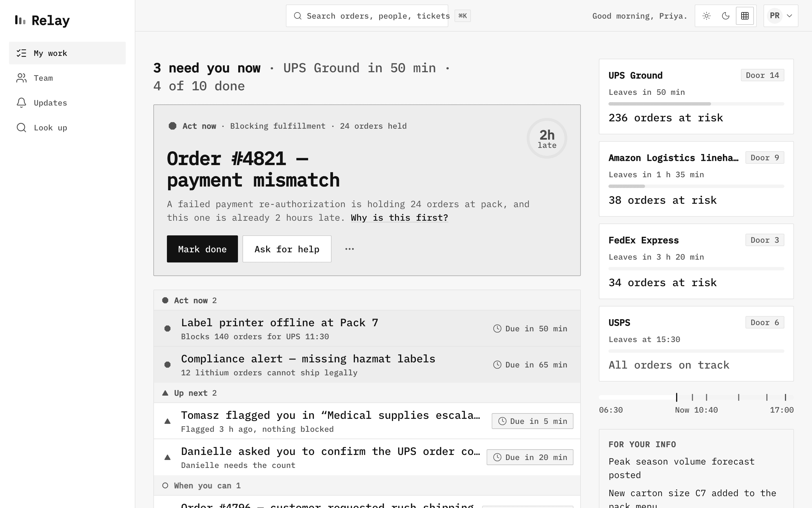This screenshot has height=508, width=812.
Task: Open Tomasz flagged you in Medical supplies item
Action: (367, 421)
